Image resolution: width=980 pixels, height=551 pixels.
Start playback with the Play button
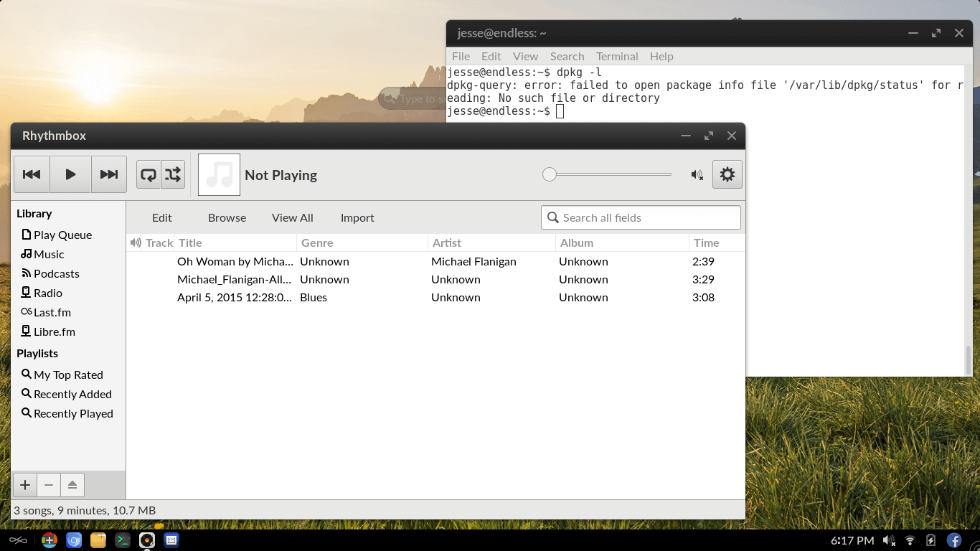click(x=70, y=174)
